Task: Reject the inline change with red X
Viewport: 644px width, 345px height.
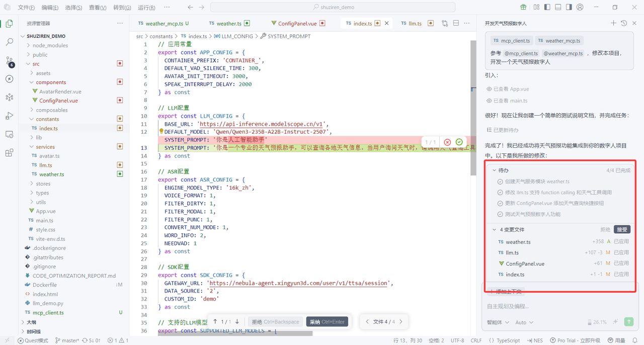Action: click(447, 142)
